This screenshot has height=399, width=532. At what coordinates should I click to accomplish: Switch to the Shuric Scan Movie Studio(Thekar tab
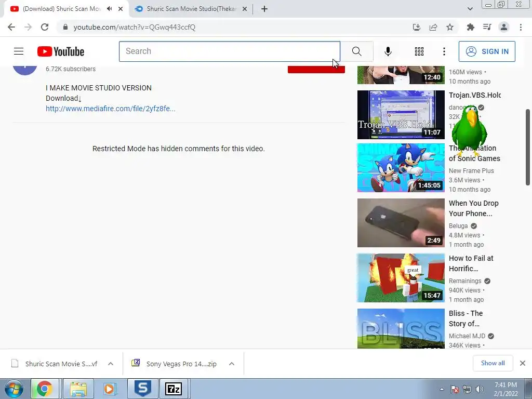192,9
